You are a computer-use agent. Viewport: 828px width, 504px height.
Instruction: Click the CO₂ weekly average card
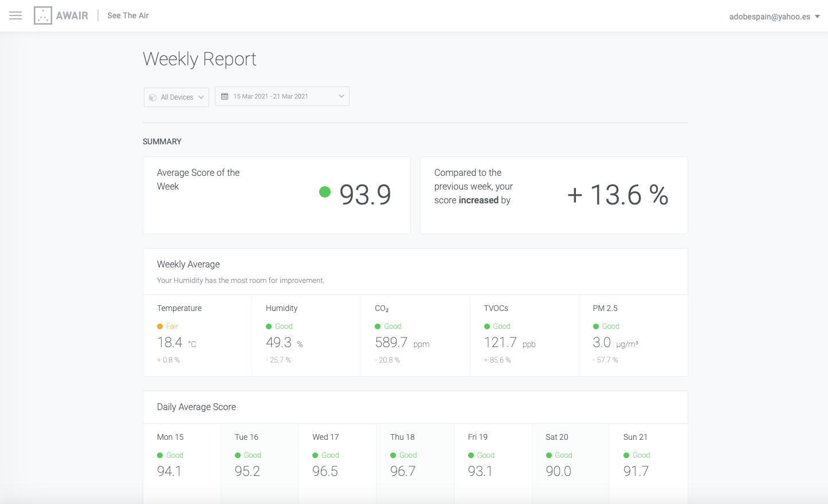click(x=415, y=335)
